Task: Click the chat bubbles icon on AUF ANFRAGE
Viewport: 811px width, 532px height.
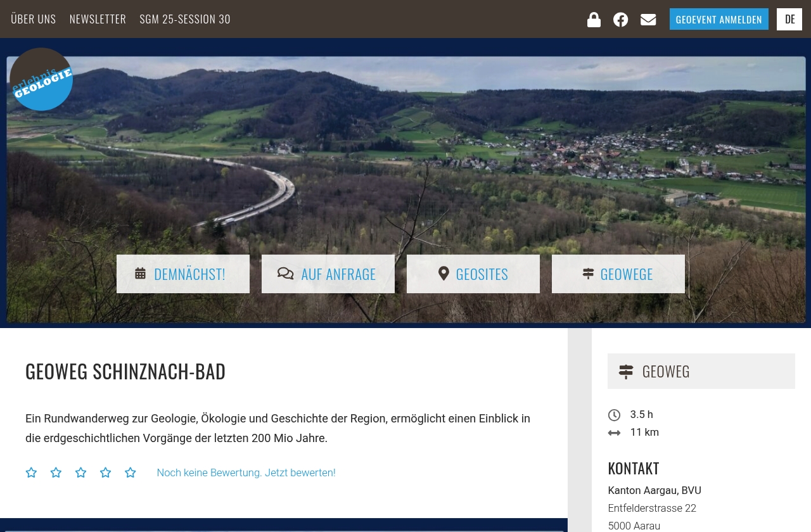Action: click(x=286, y=273)
